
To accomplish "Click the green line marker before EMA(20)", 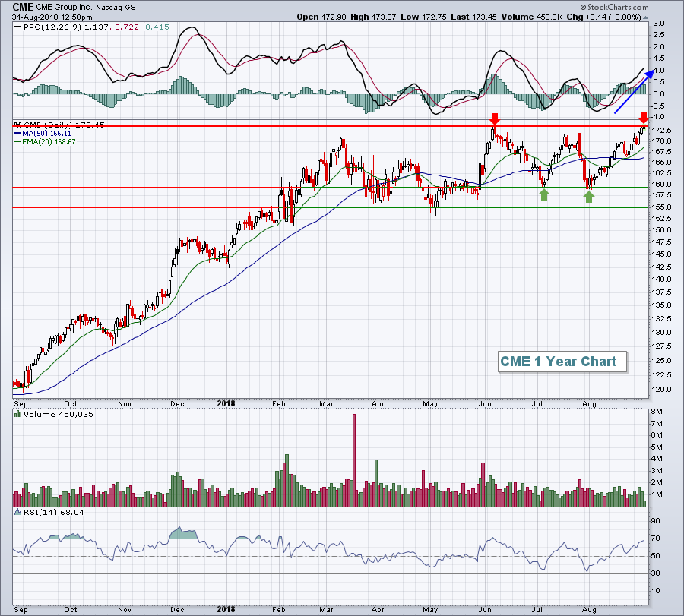I will 18,142.
